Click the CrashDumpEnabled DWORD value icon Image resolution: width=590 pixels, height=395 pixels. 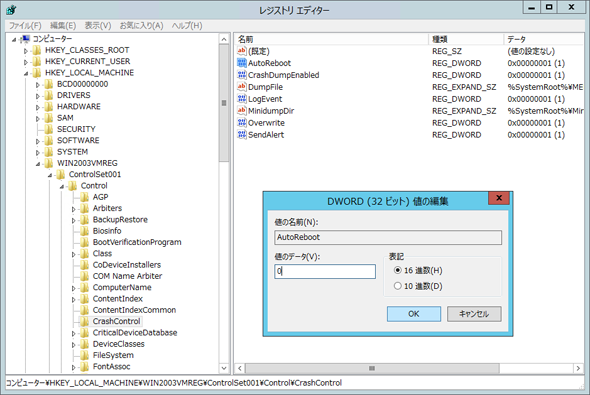pos(242,75)
